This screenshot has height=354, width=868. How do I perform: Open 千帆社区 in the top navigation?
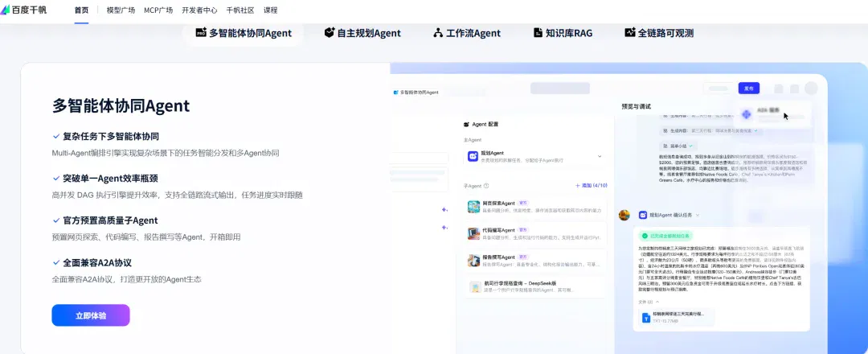point(240,10)
